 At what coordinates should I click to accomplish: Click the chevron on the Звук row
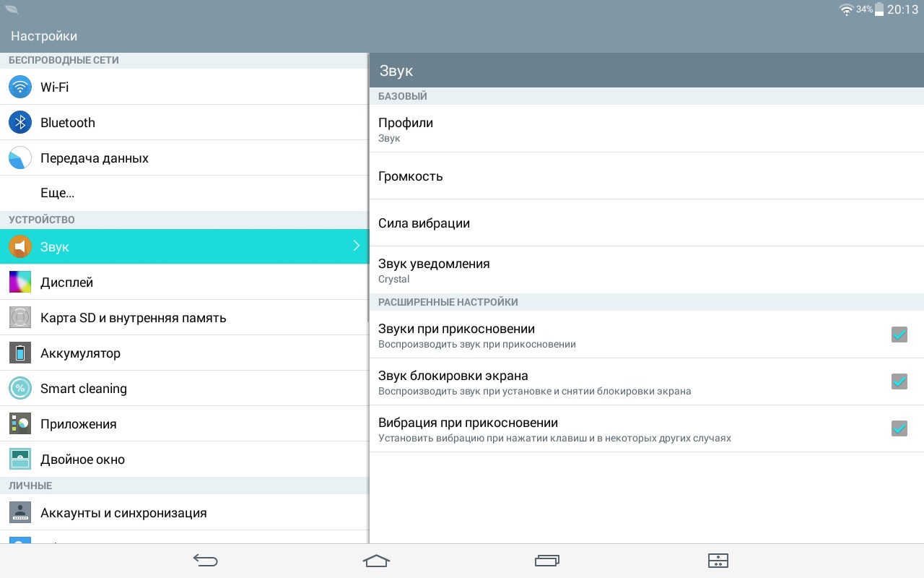(x=356, y=246)
